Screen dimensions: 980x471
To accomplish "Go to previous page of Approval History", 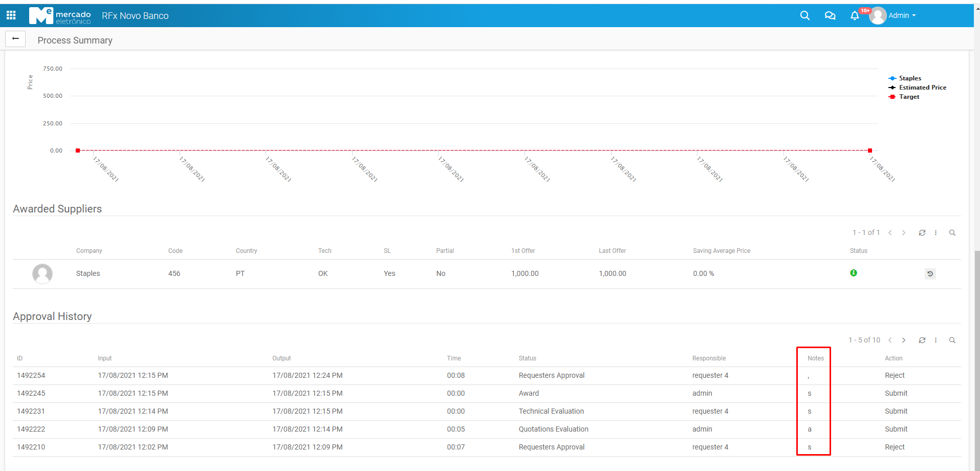I will point(890,340).
